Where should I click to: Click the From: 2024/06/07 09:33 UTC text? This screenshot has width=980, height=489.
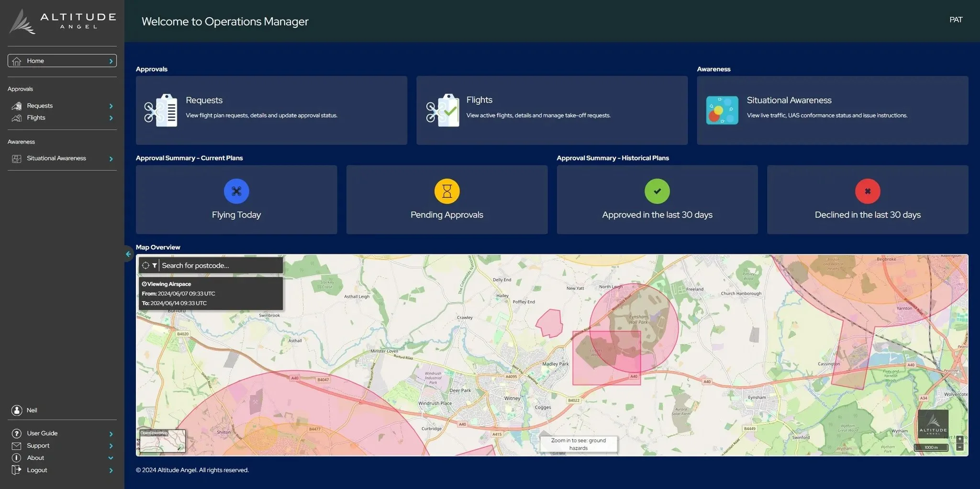(178, 294)
